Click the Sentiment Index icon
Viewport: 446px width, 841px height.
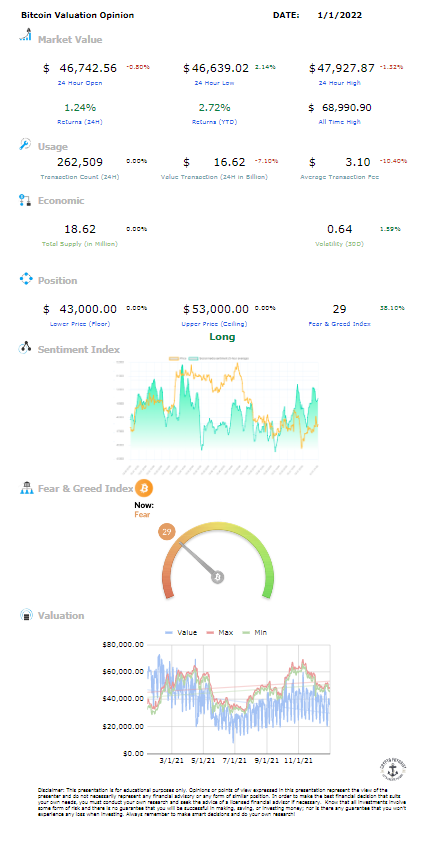[x=25, y=348]
